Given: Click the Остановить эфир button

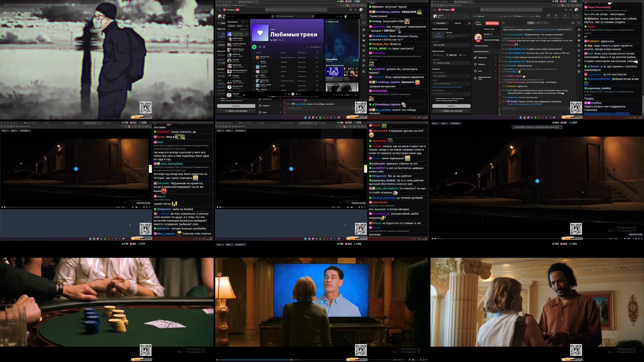Looking at the screenshot, I should [492, 23].
